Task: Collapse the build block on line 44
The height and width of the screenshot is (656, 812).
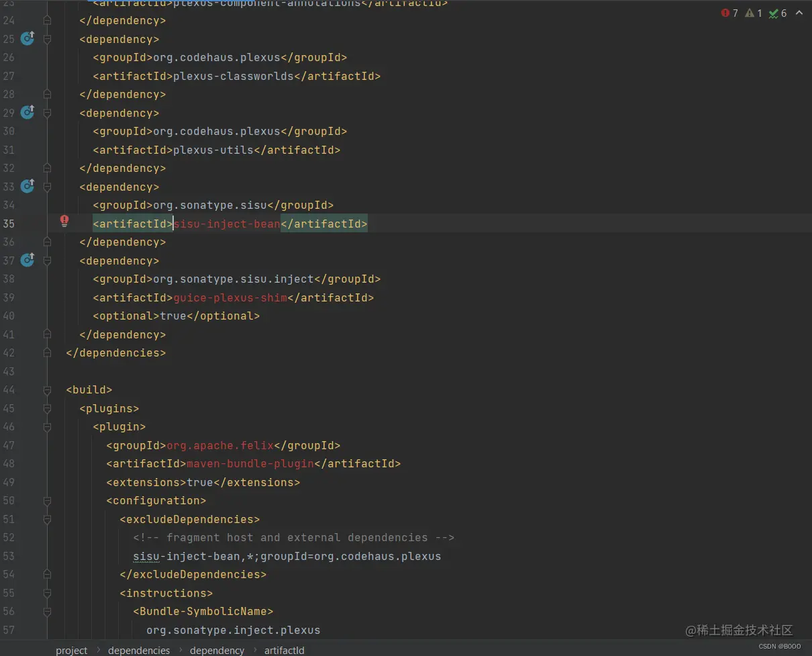Action: 47,389
